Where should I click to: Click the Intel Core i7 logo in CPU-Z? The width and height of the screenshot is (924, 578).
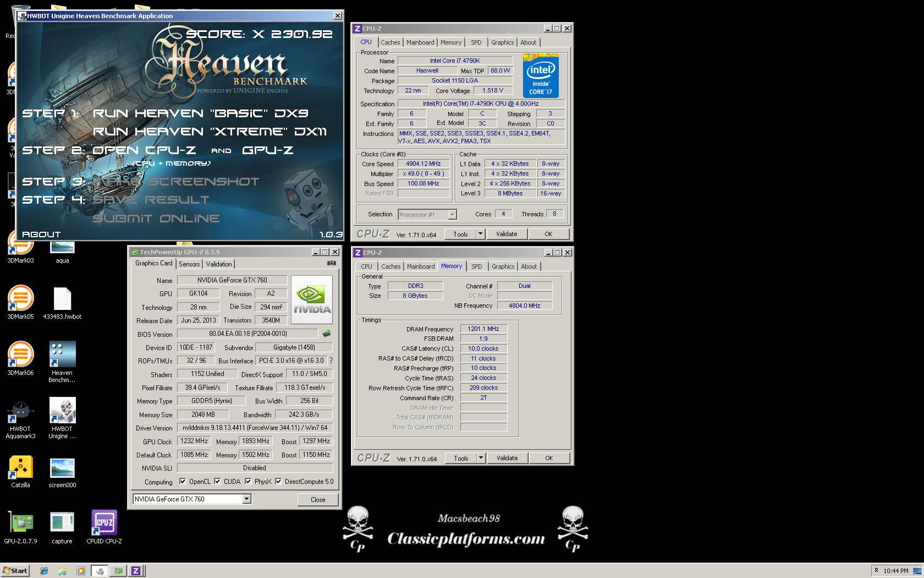(x=541, y=76)
